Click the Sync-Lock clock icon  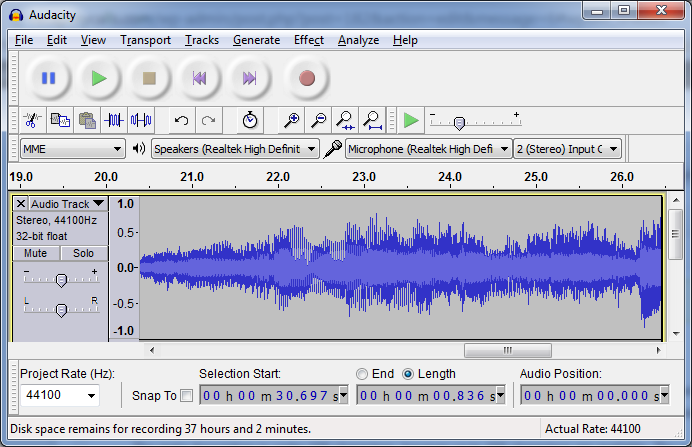[x=250, y=120]
